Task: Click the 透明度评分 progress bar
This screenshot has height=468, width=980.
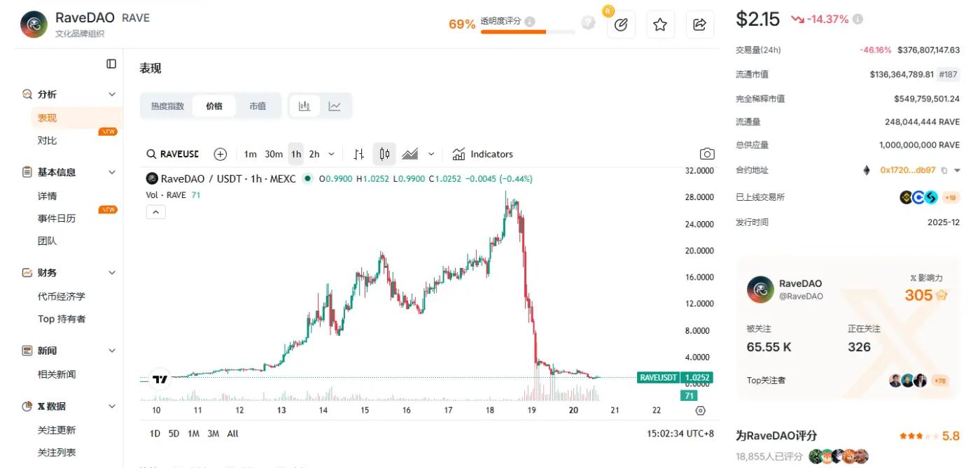Action: pos(523,31)
